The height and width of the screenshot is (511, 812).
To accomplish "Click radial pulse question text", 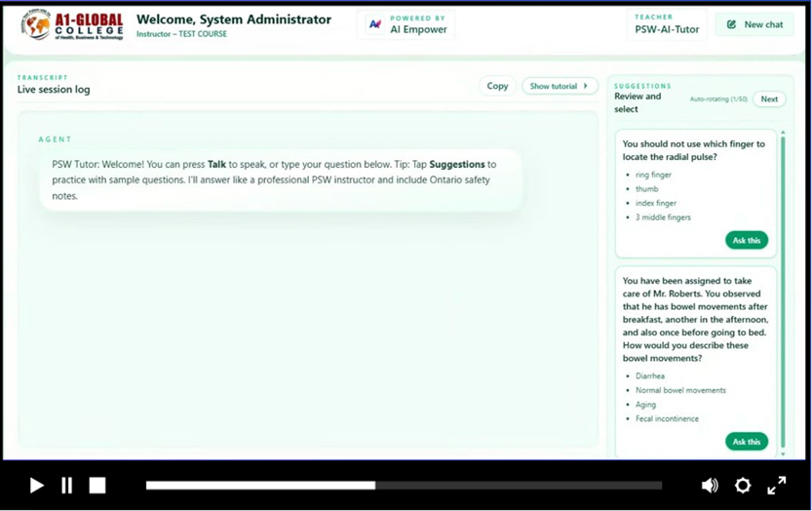I will [693, 150].
